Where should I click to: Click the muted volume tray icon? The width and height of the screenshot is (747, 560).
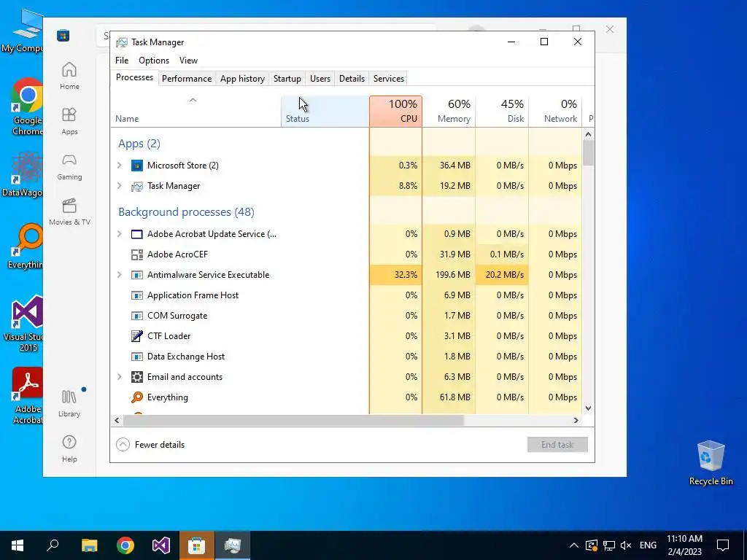(x=626, y=545)
